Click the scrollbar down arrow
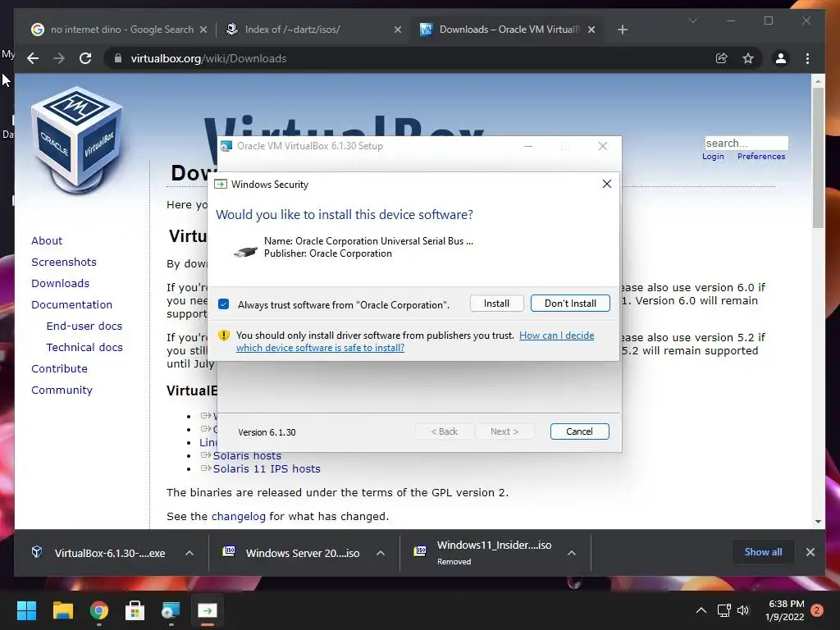 818,521
